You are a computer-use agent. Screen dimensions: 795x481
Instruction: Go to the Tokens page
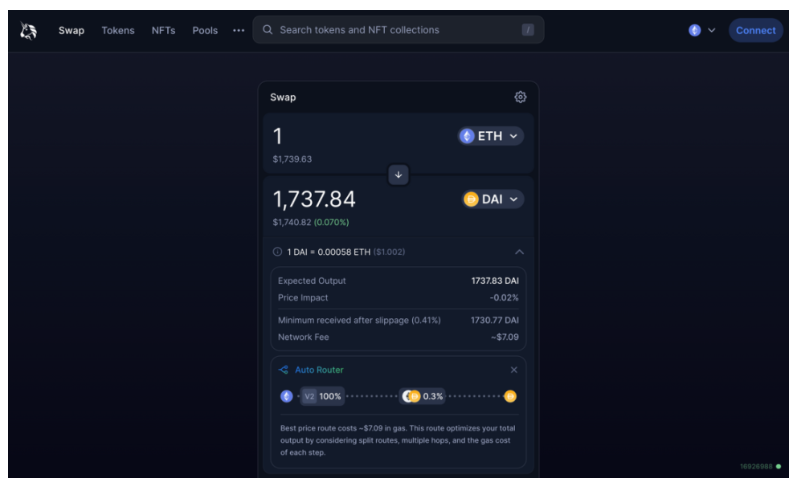click(118, 30)
